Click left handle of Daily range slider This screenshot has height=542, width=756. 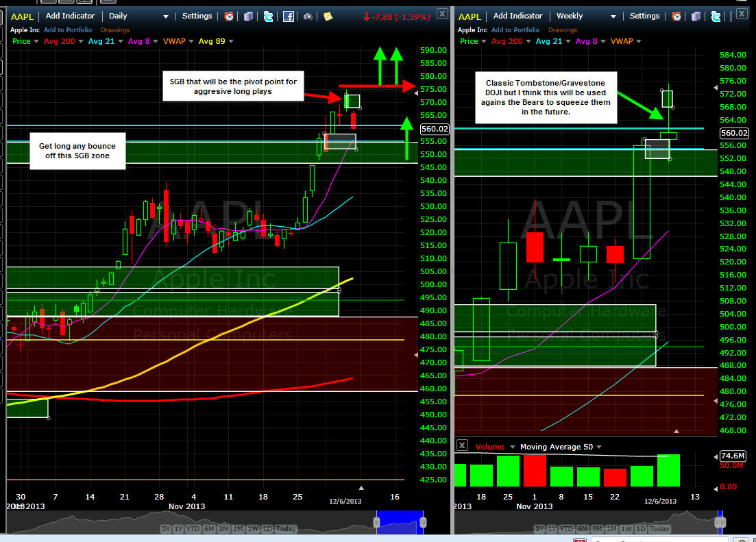376,522
